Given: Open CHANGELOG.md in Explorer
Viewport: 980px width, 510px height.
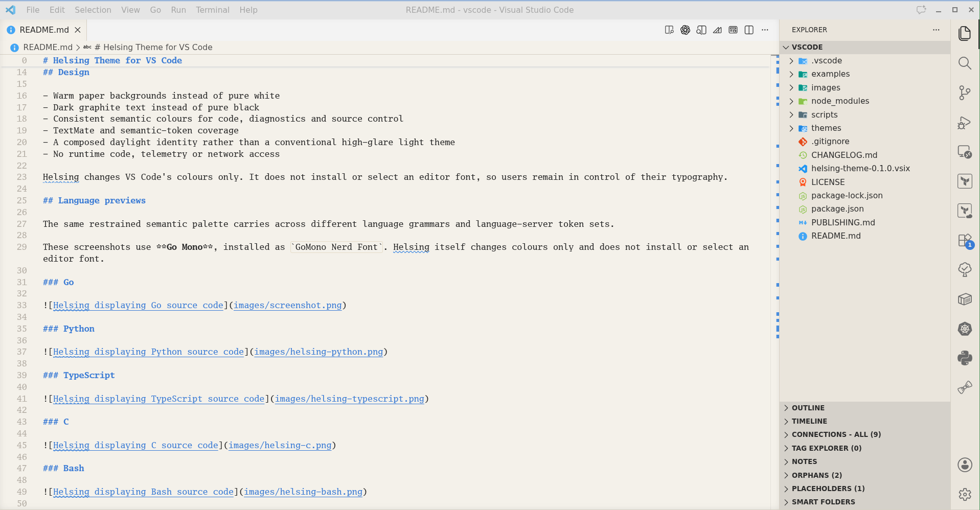Looking at the screenshot, I should (865, 155).
